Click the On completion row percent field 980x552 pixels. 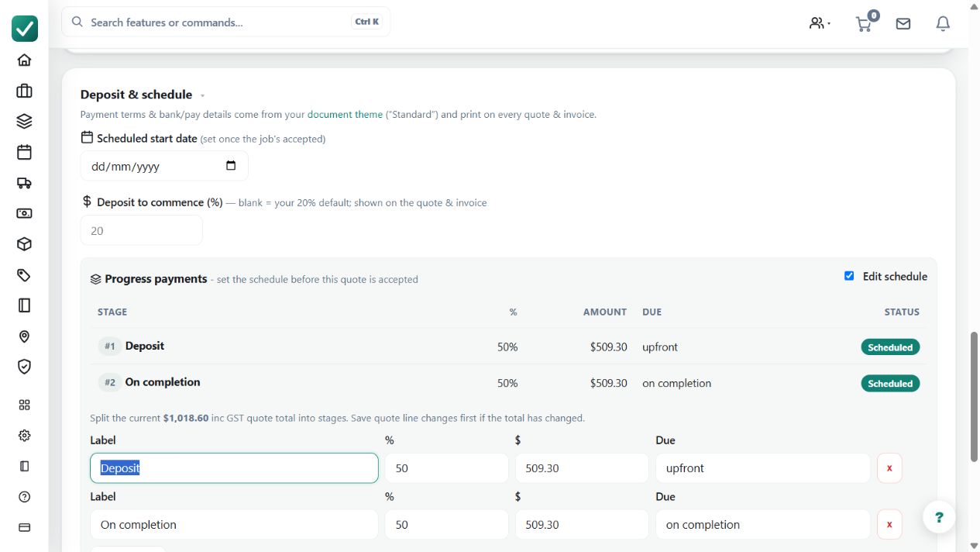pos(447,525)
